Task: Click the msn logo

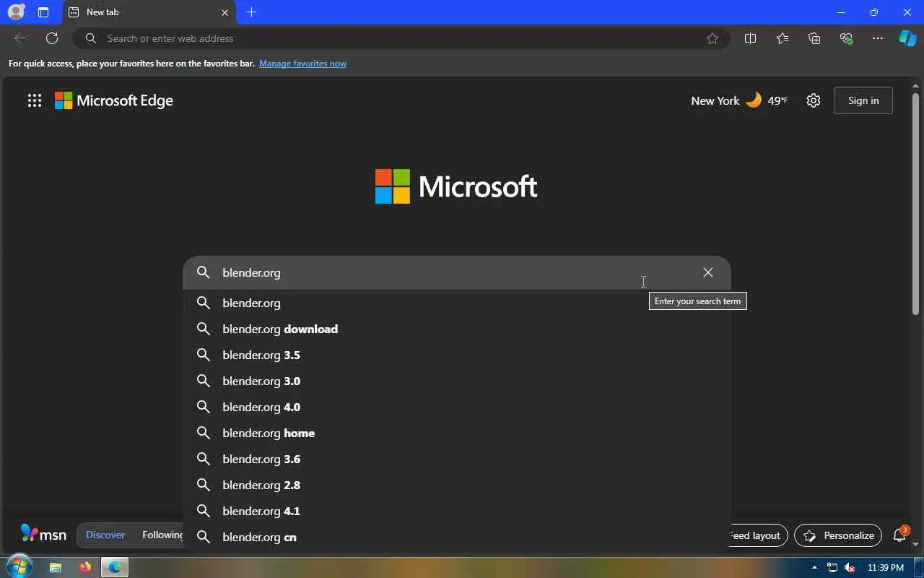Action: pyautogui.click(x=43, y=534)
